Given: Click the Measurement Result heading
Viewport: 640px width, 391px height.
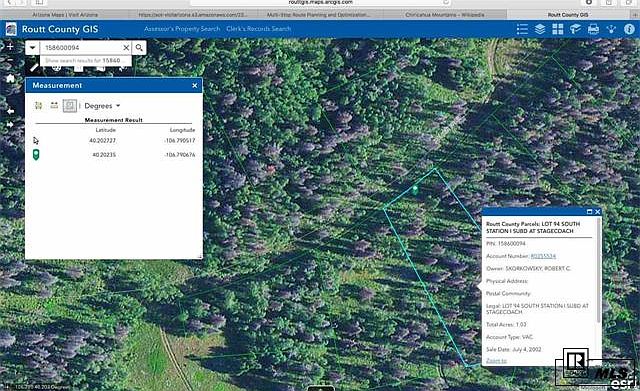Looking at the screenshot, I should pos(113,120).
